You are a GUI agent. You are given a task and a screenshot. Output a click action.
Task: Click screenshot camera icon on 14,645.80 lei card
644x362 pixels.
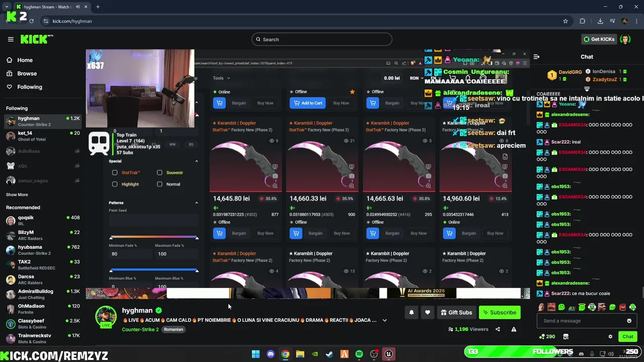point(275,176)
